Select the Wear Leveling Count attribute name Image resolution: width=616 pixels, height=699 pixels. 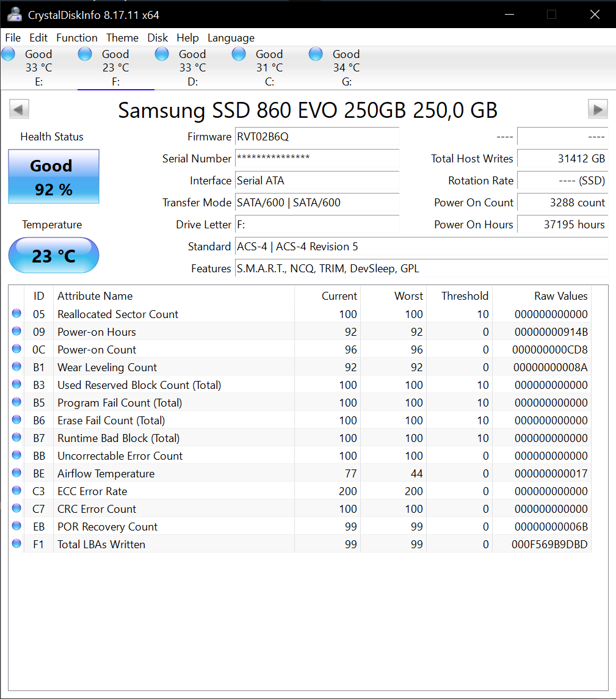point(107,368)
